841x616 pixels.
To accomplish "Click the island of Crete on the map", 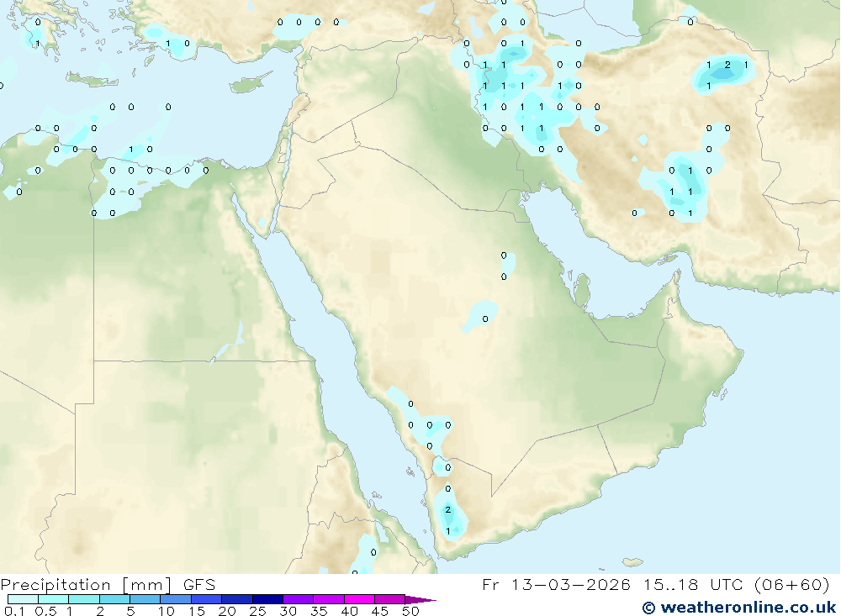I will point(93,80).
